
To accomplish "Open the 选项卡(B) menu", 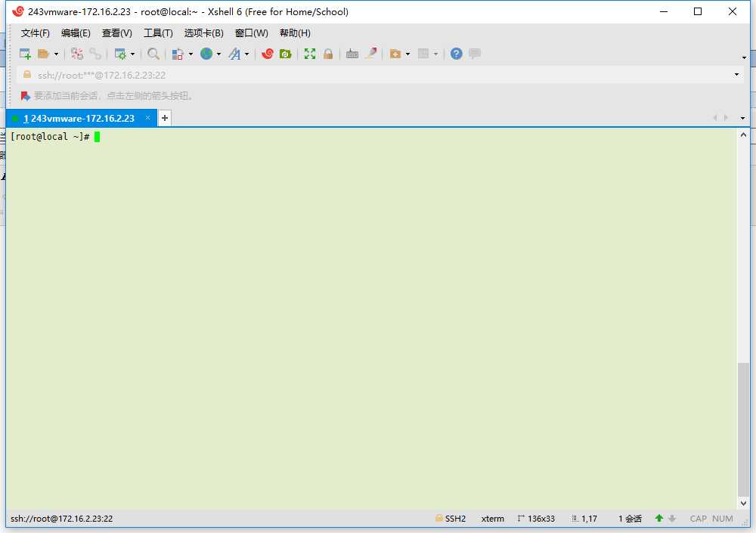I will pos(203,33).
